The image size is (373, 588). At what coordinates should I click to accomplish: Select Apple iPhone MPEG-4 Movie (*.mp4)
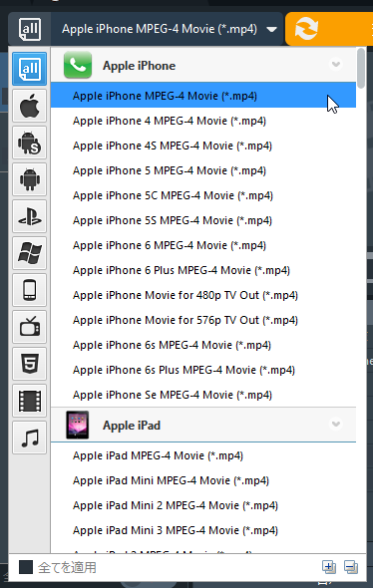pyautogui.click(x=203, y=96)
